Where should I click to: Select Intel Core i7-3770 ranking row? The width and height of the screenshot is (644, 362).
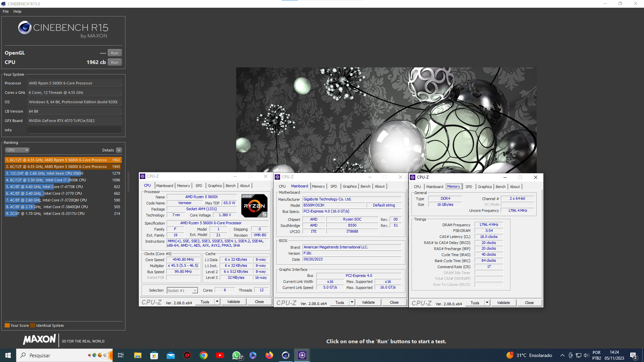(x=63, y=193)
